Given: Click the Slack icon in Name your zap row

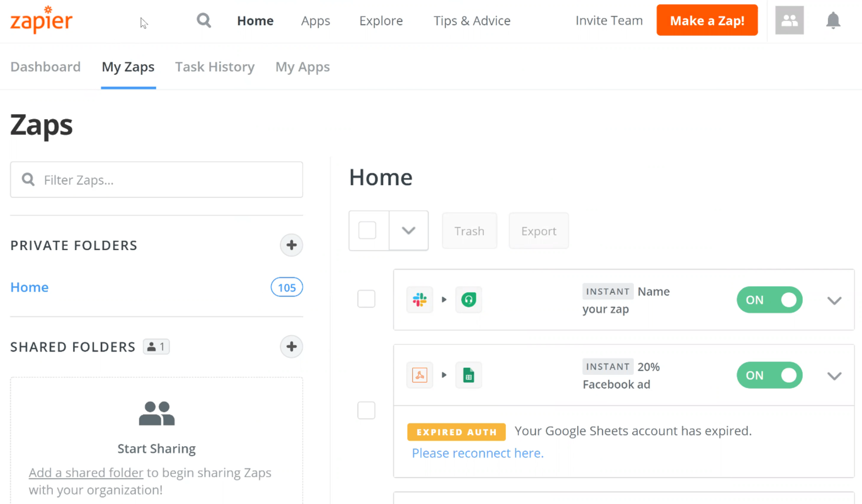Looking at the screenshot, I should point(420,300).
